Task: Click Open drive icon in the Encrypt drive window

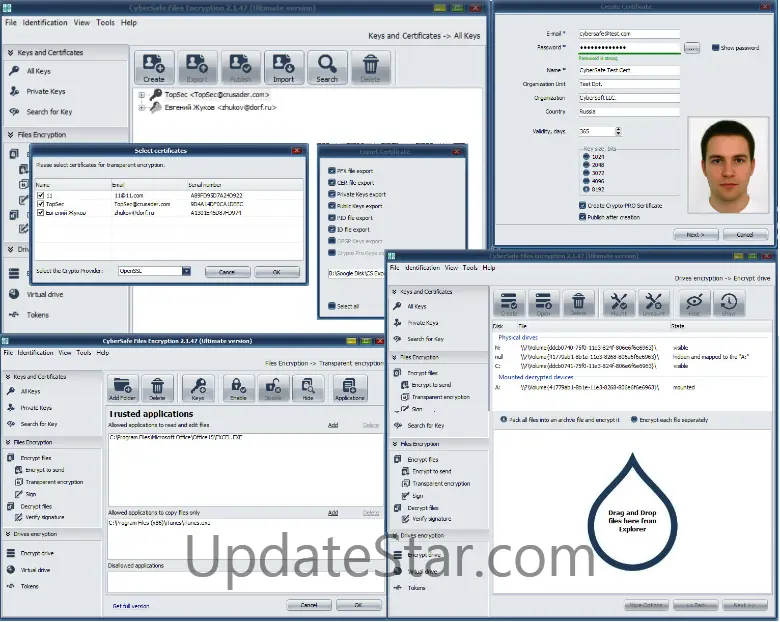Action: click(x=543, y=303)
